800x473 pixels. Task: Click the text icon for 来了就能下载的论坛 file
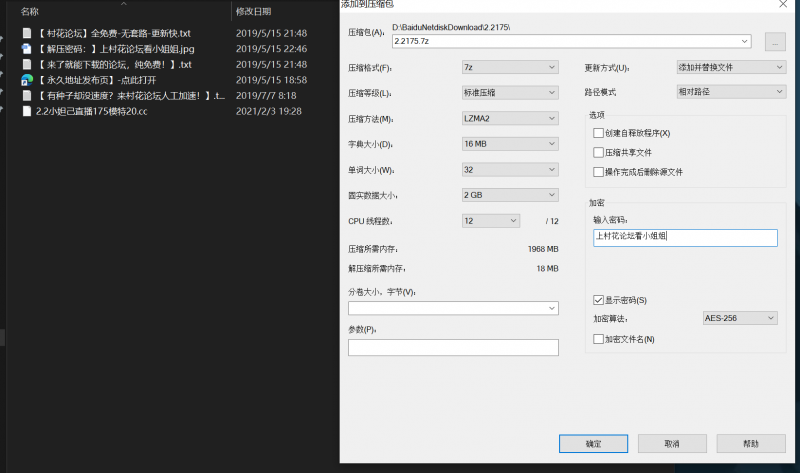(27, 64)
